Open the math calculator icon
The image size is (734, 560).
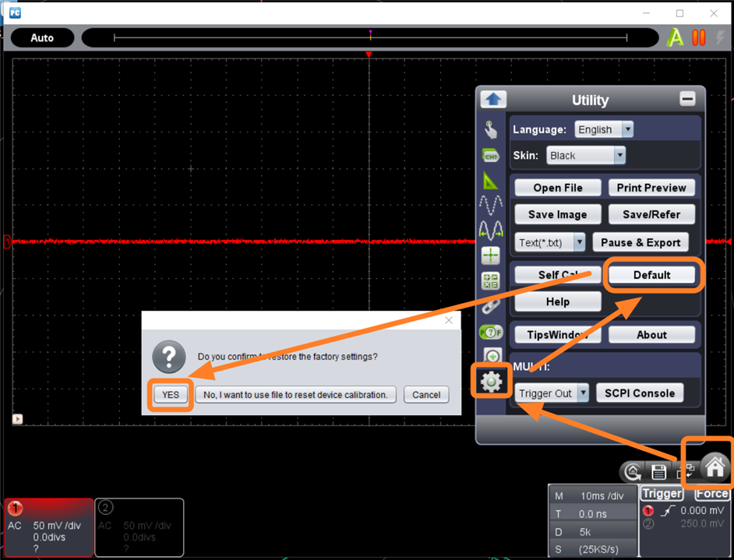tap(490, 280)
